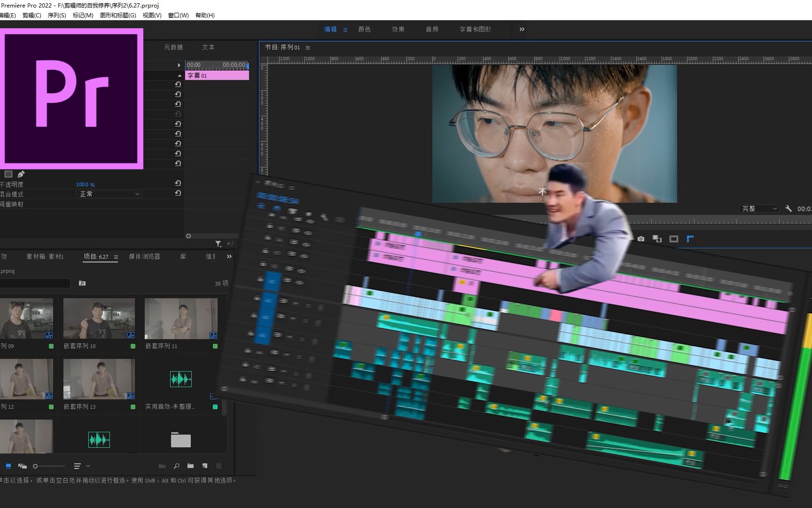This screenshot has width=812, height=508.
Task: Click the find-in-bin search icon
Action: 82,283
